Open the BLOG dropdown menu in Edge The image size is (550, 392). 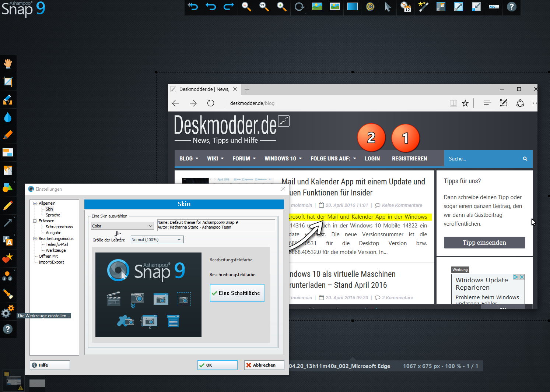pos(189,159)
